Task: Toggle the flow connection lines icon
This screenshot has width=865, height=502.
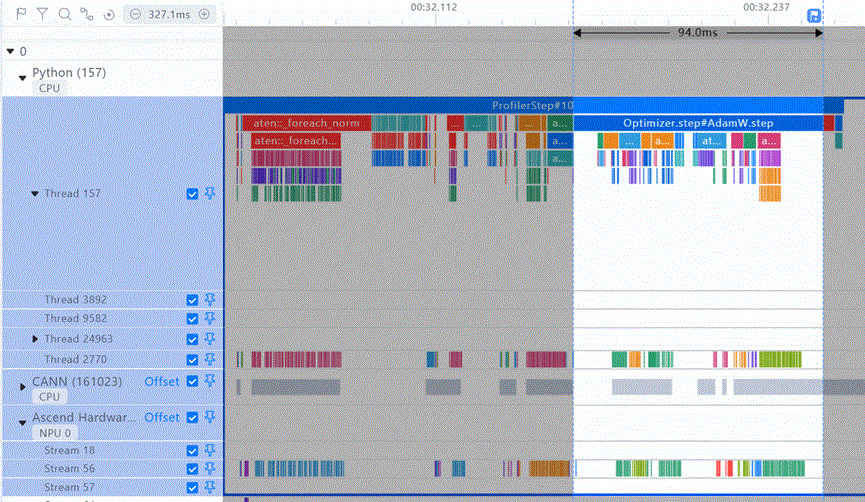Action: [x=87, y=14]
